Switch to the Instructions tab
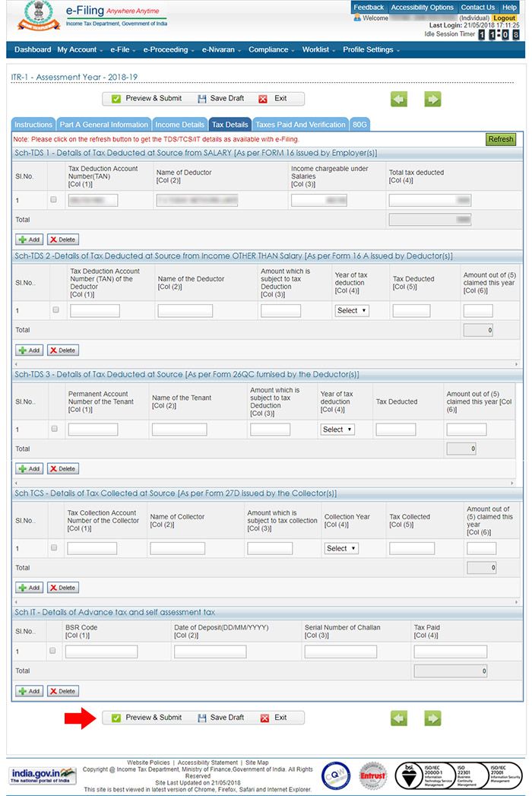 click(x=33, y=125)
